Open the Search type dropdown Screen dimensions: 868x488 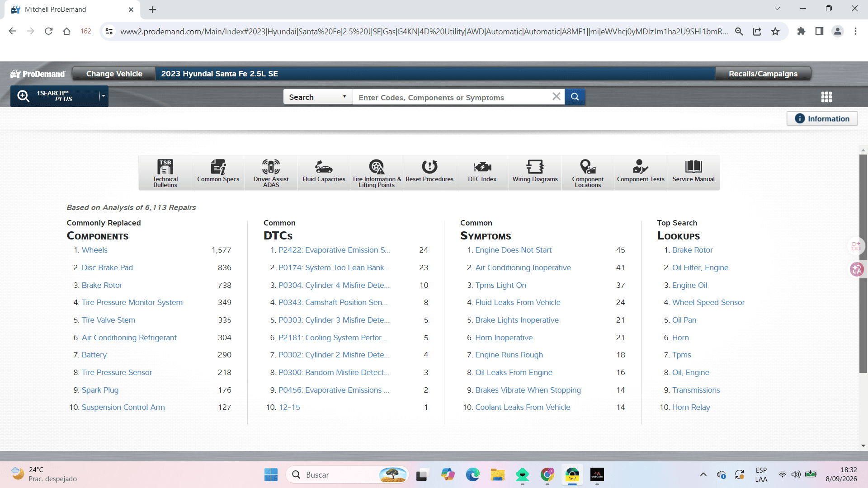[318, 97]
